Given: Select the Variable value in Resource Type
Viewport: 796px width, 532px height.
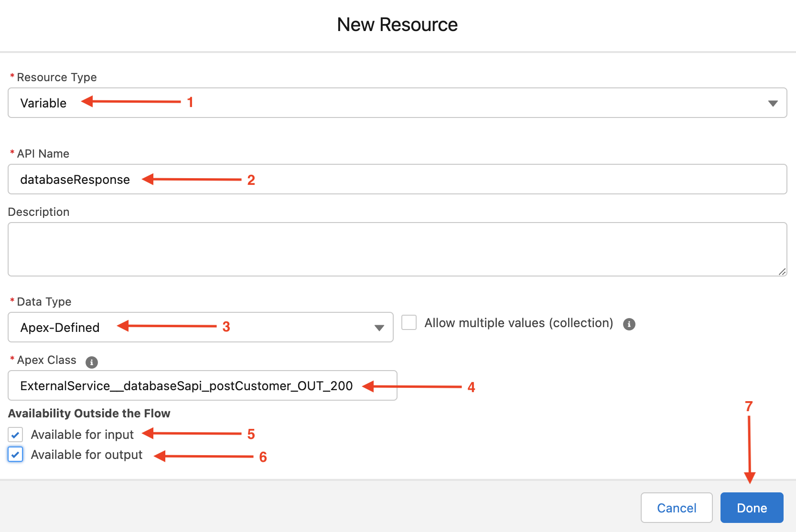Looking at the screenshot, I should pyautogui.click(x=43, y=103).
